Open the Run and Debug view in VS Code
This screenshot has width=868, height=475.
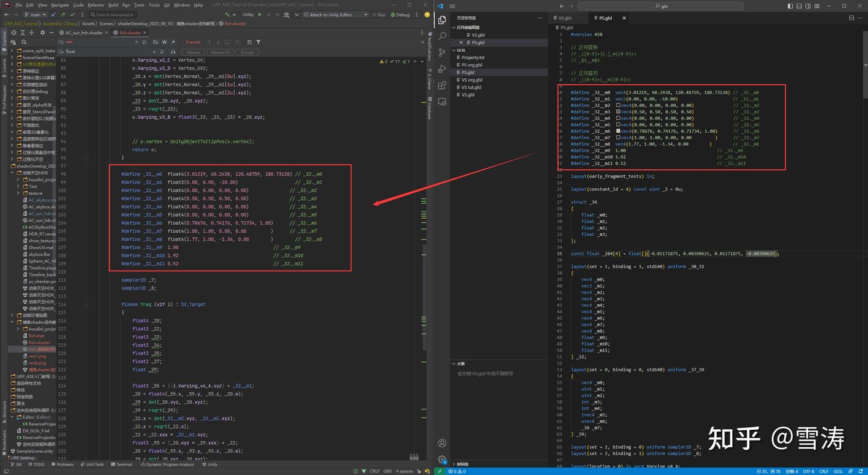(442, 69)
